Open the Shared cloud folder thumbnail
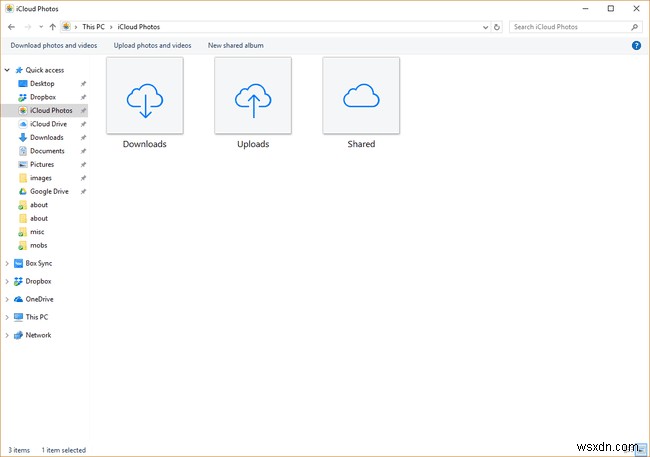 (x=361, y=95)
